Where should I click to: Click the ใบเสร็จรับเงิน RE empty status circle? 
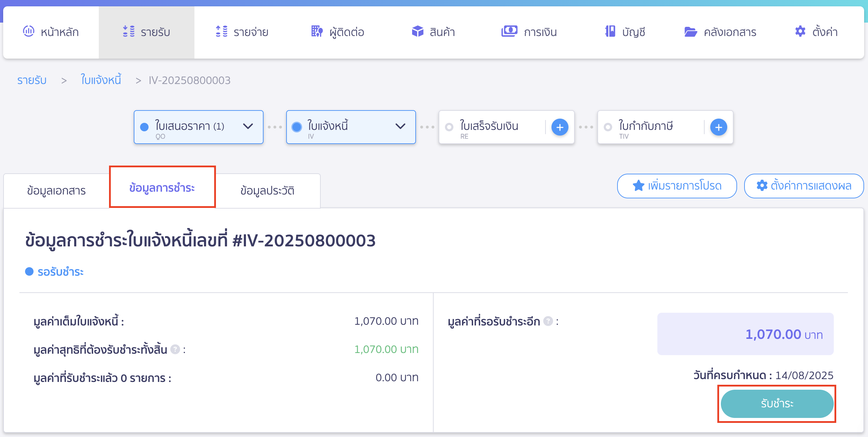coord(449,127)
